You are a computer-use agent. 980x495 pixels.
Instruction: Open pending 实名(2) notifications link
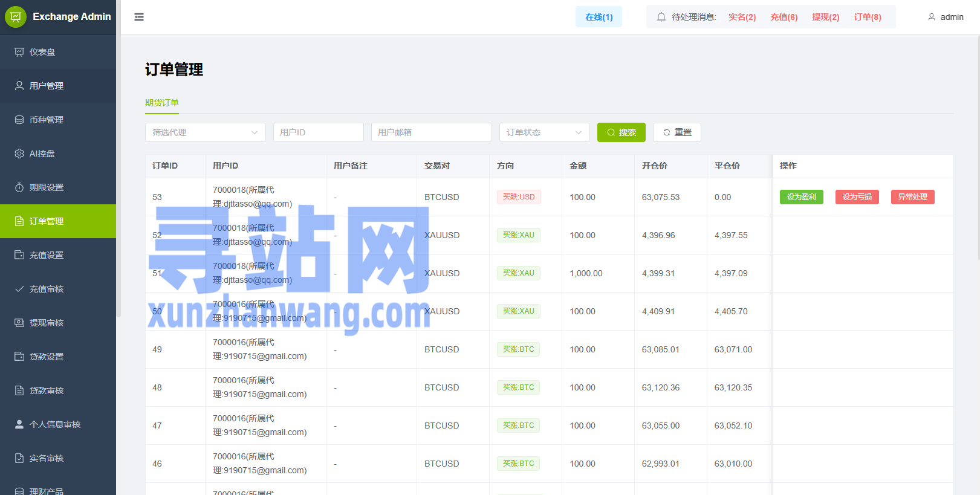742,17
